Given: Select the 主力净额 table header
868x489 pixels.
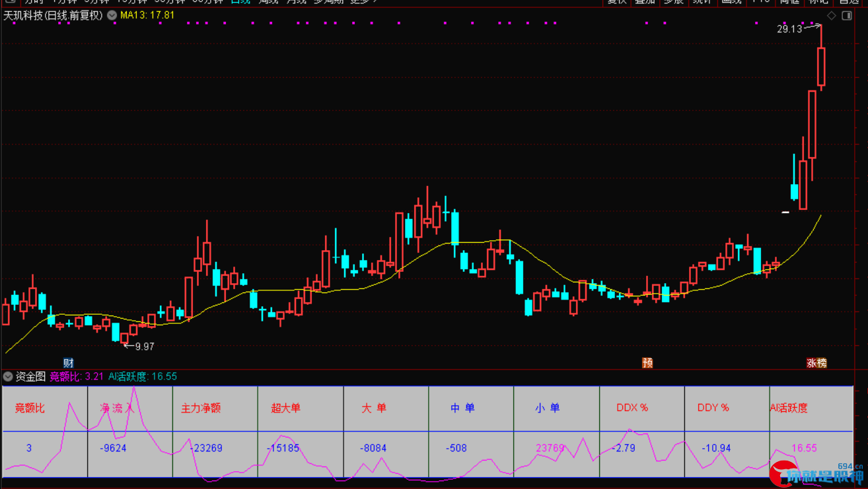Looking at the screenshot, I should click(201, 408).
